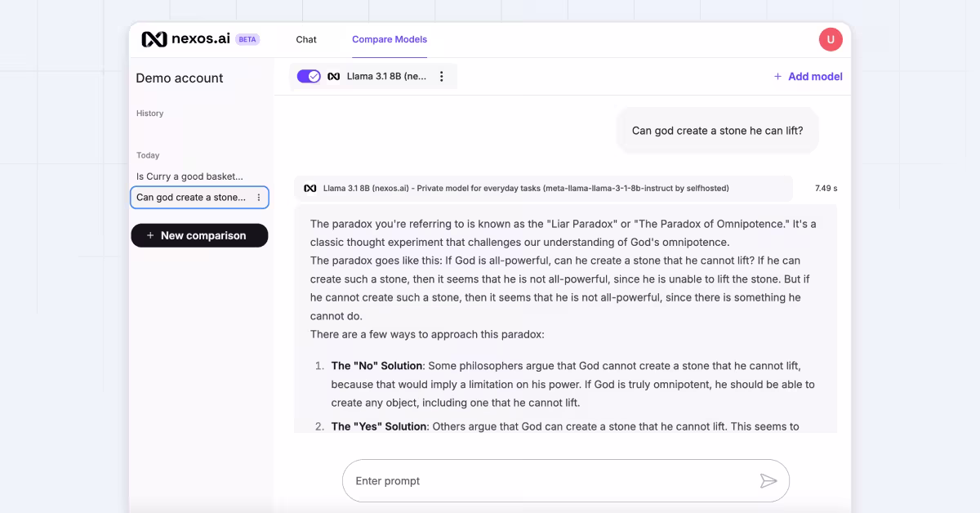Click the user message bubble about god's stone
The height and width of the screenshot is (513, 980).
click(715, 131)
